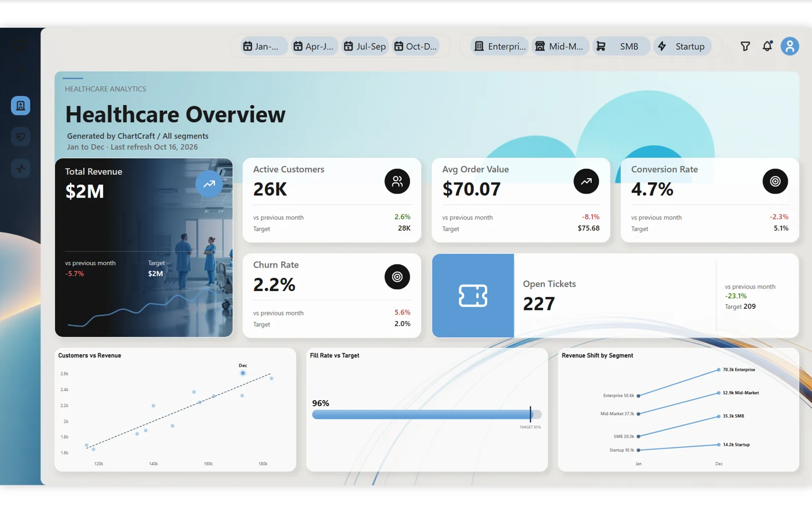
Task: Open the user profile avatar
Action: (x=790, y=46)
